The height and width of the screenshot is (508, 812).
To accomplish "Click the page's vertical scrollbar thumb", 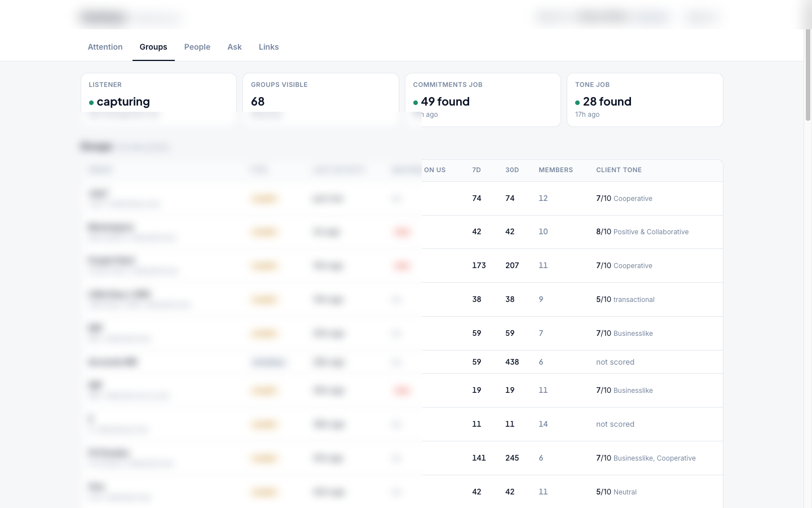I will [x=807, y=73].
